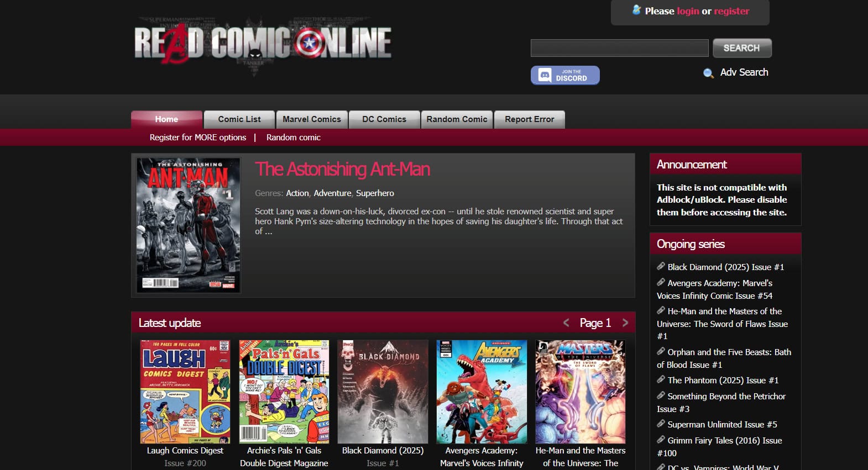
Task: Go to next page of Latest update
Action: (x=625, y=323)
